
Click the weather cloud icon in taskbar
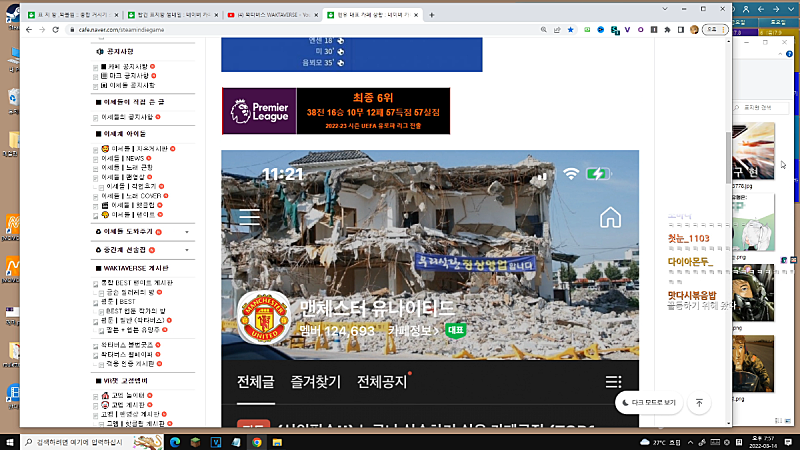click(x=645, y=442)
